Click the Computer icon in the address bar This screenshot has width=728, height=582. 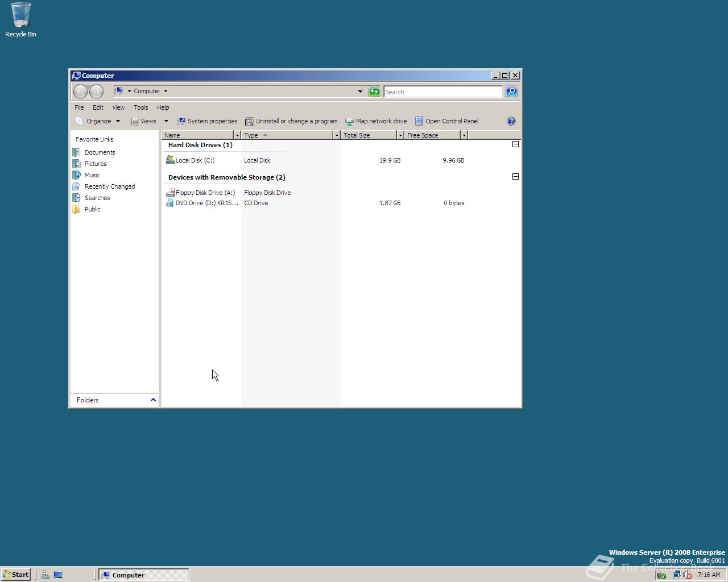(x=119, y=91)
